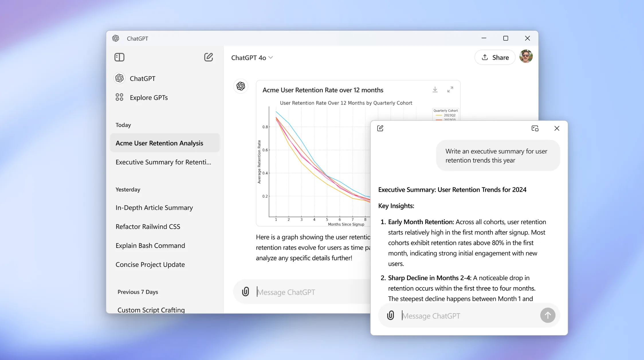Select the Share button

[496, 57]
